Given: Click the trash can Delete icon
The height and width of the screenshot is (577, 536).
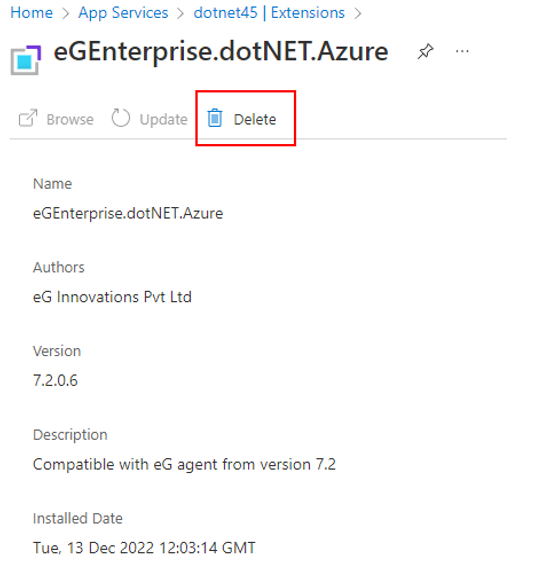Looking at the screenshot, I should coord(215,118).
